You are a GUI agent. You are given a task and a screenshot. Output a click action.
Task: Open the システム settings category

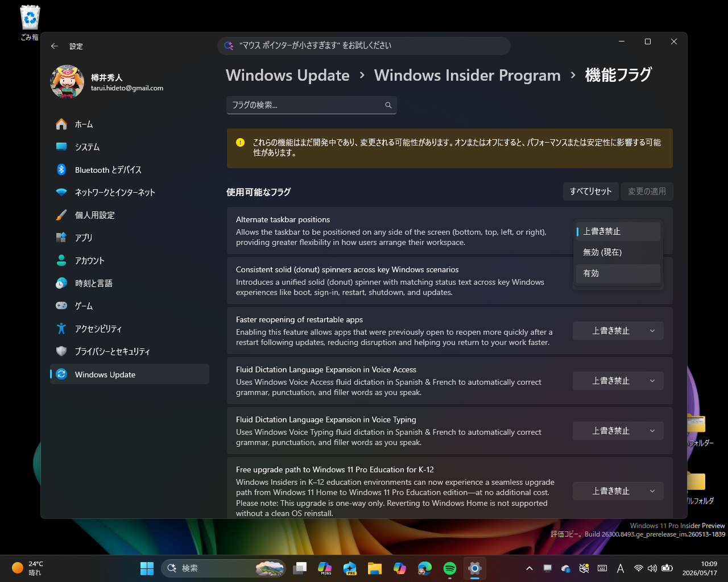coord(130,147)
